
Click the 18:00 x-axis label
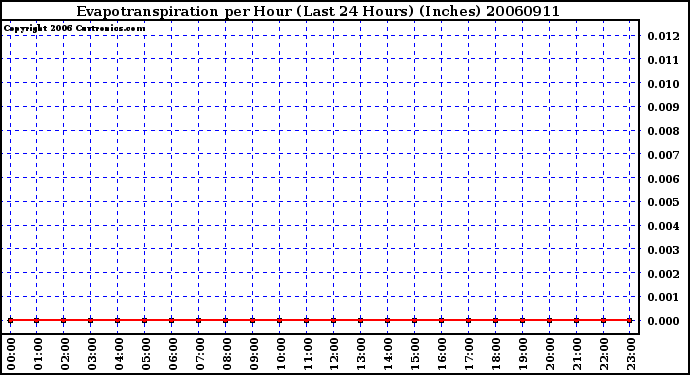point(496,354)
